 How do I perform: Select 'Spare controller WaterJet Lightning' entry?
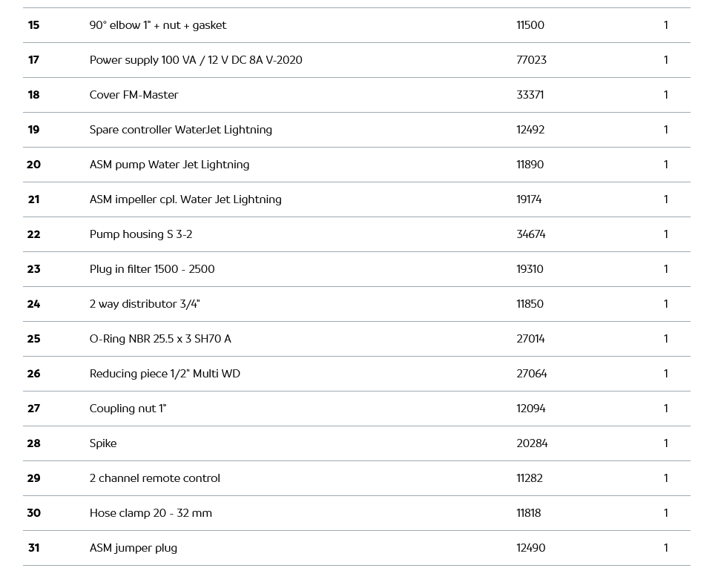coord(180,130)
